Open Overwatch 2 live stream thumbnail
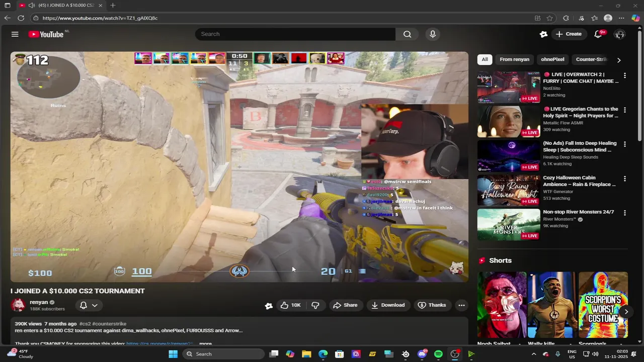This screenshot has height=362, width=644. [509, 87]
